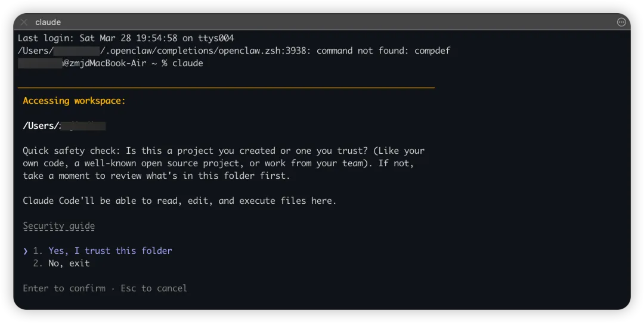Screen dimensions: 644x323
Task: Click the "Quick safety check" paragraph
Action: tap(224, 163)
